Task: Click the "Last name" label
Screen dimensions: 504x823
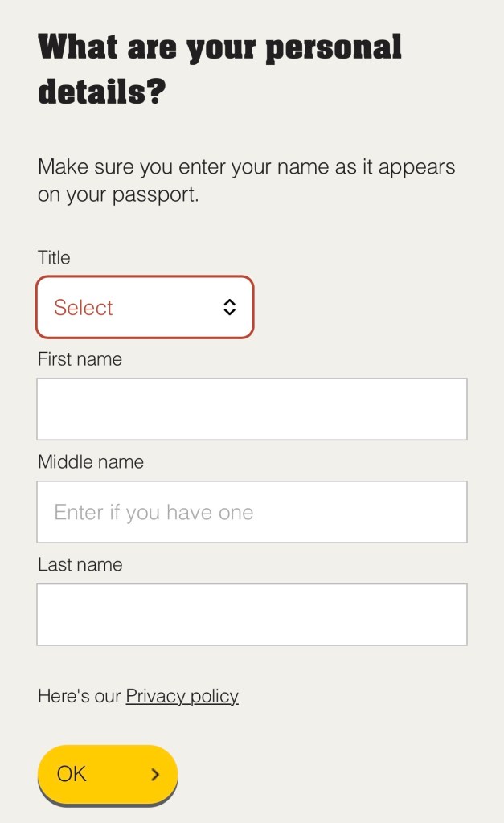Action: tap(80, 565)
